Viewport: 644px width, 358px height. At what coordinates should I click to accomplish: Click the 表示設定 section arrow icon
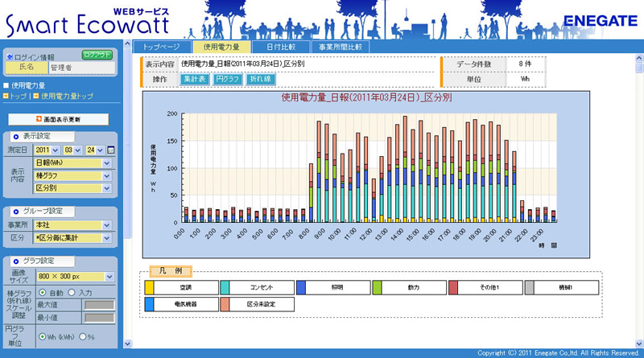click(x=16, y=137)
